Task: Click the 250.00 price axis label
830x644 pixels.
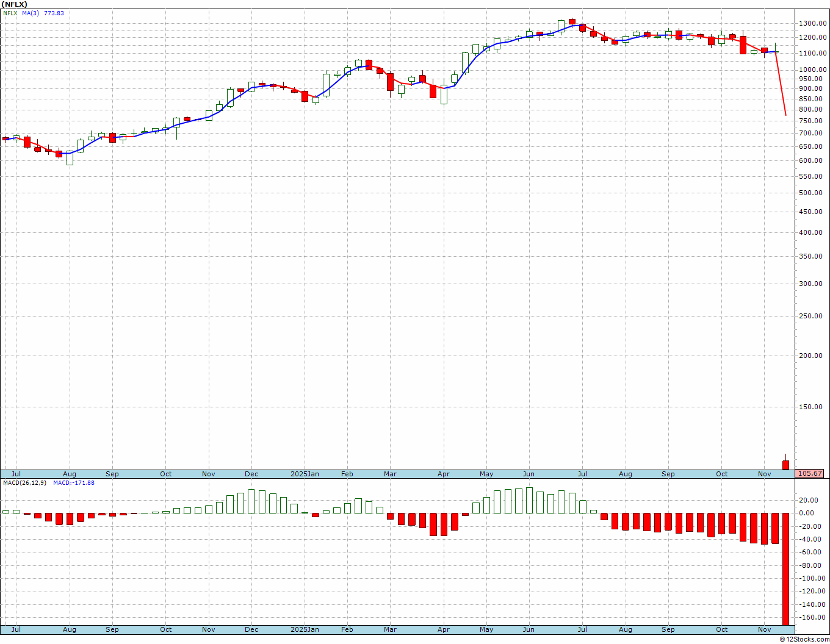Action: [x=810, y=317]
